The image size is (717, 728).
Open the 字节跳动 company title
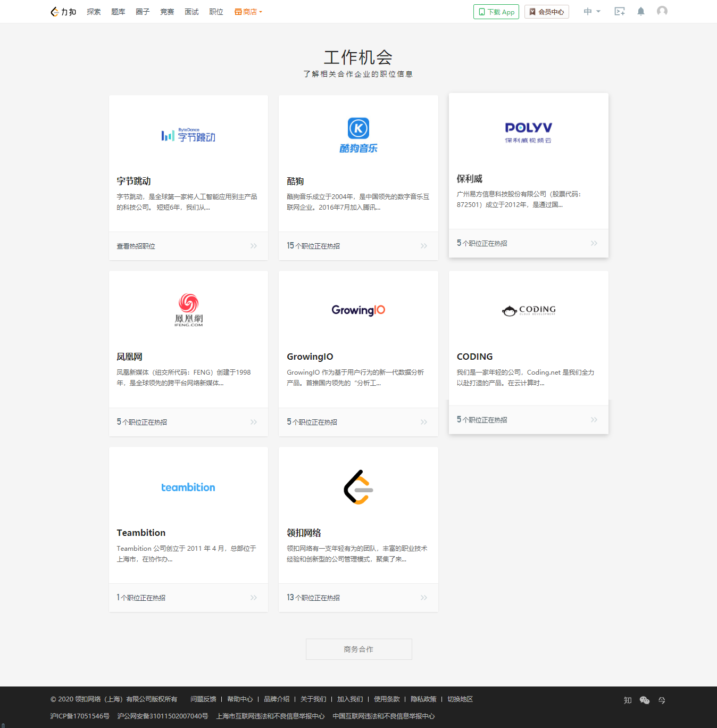(134, 181)
